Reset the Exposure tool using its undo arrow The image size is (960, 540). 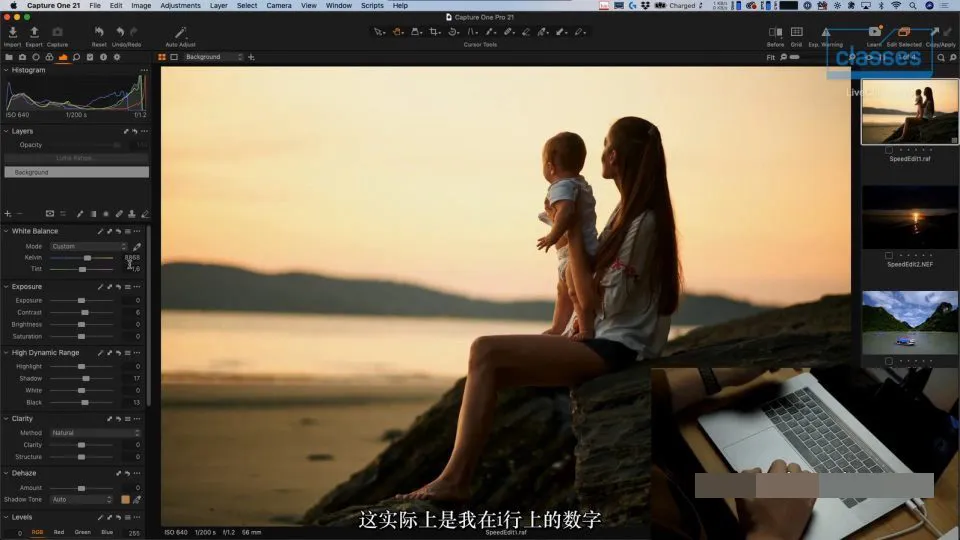118,287
